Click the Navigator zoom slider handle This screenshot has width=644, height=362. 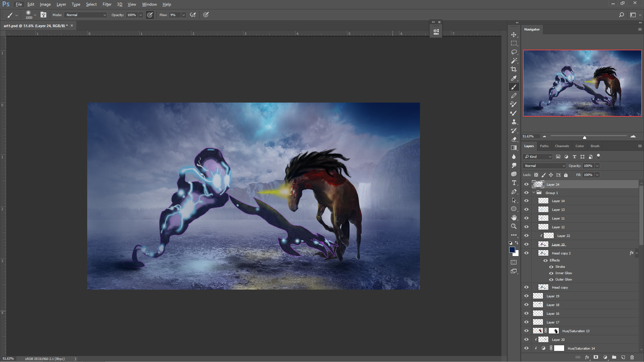584,137
